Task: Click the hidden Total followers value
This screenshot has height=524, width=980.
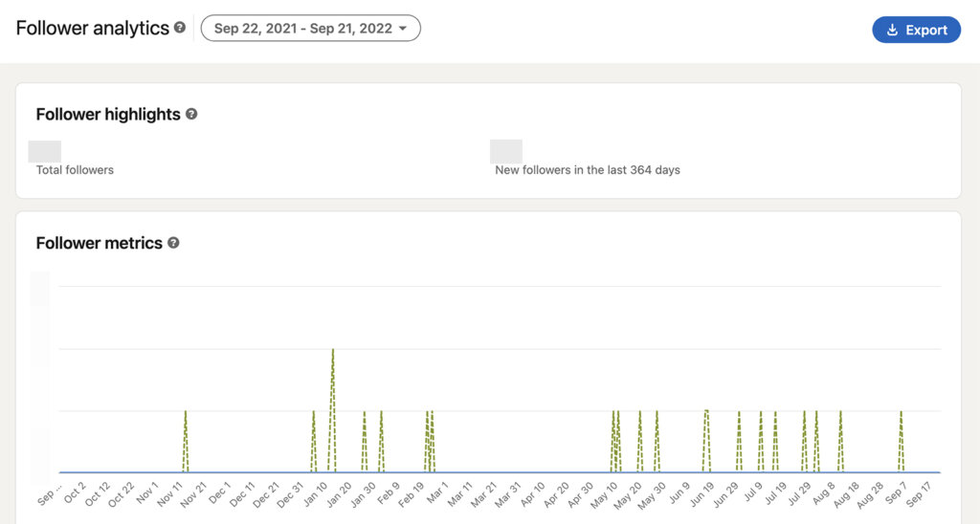Action: click(x=45, y=151)
